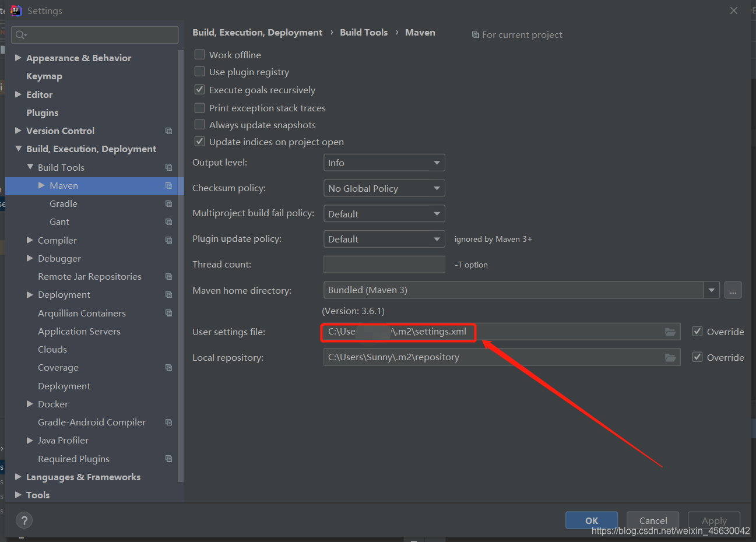Click project-level icon next to Gradle
756x542 pixels.
tap(168, 204)
